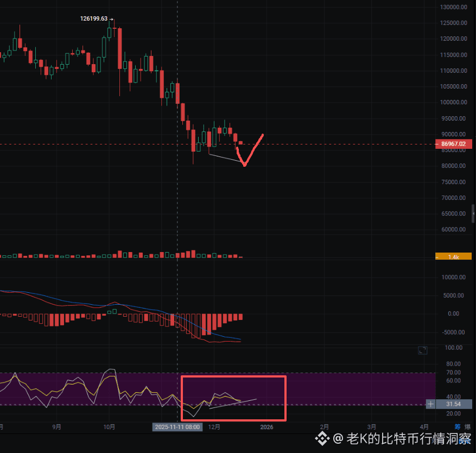Click the 115000.00 price axis label
476x453 pixels.
pyautogui.click(x=454, y=55)
